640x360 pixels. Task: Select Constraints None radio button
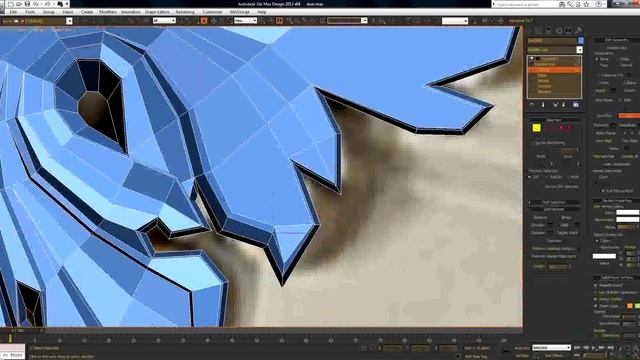pos(597,59)
